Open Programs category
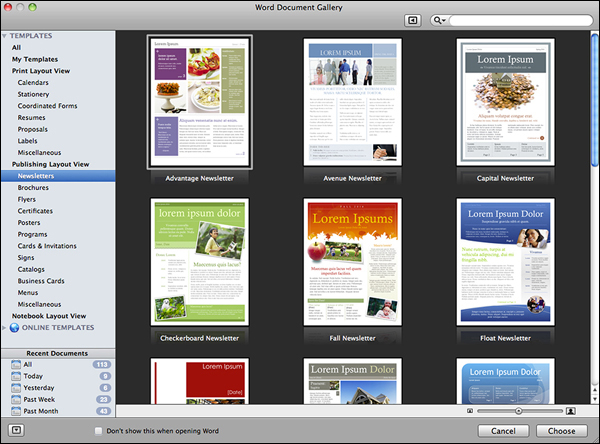 (x=33, y=234)
